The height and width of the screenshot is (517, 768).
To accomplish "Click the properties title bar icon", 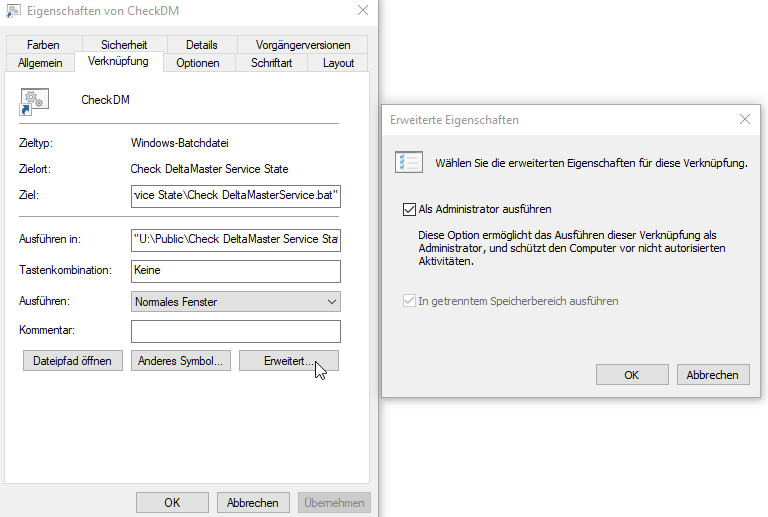I will pos(14,12).
